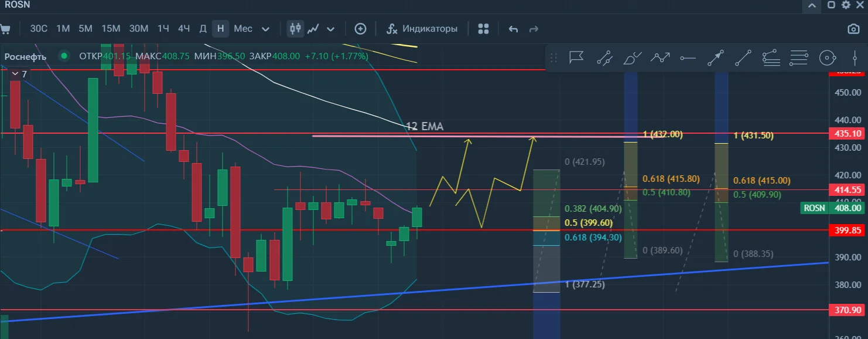Open the drawing toolbar's flag marker tool
The width and height of the screenshot is (868, 339).
tap(576, 57)
